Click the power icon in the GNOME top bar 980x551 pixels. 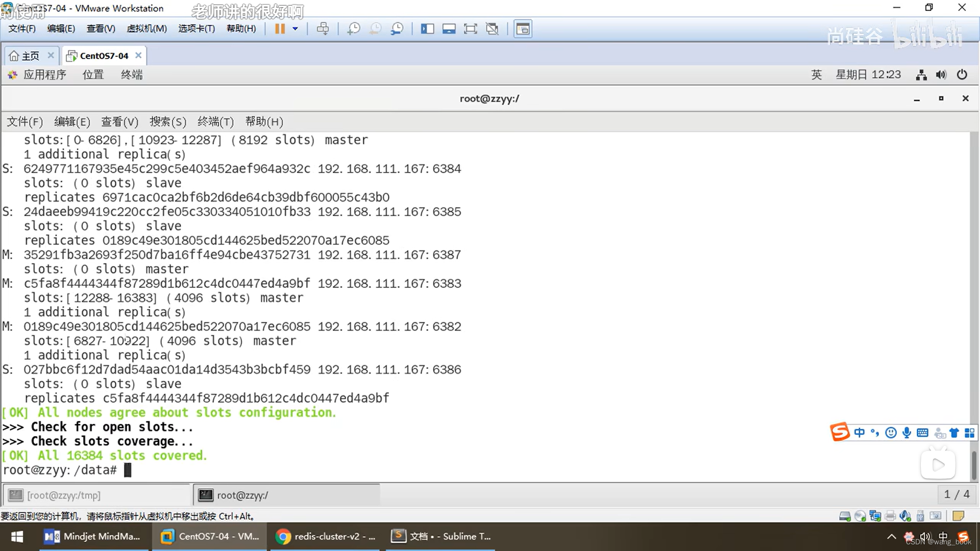point(962,75)
